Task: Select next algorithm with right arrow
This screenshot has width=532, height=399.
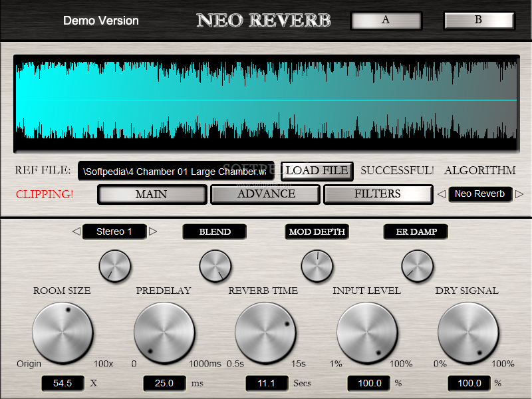Action: coord(519,194)
